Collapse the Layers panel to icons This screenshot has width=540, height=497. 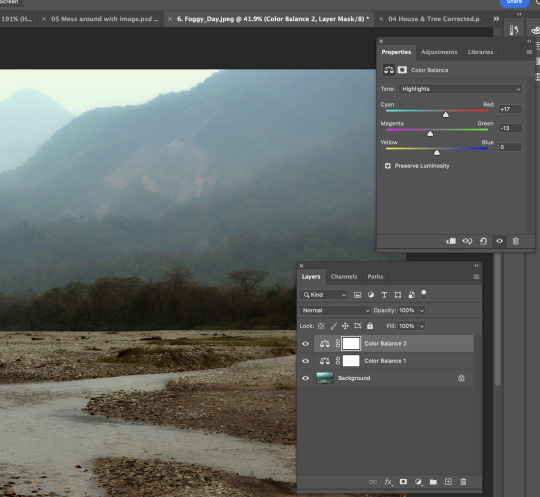[x=476, y=266]
